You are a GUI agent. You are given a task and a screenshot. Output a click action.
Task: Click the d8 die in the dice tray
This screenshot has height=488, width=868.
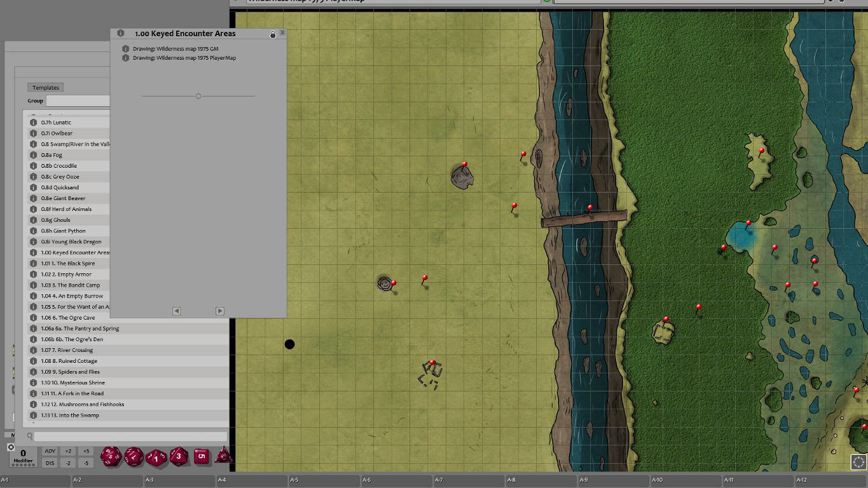179,456
